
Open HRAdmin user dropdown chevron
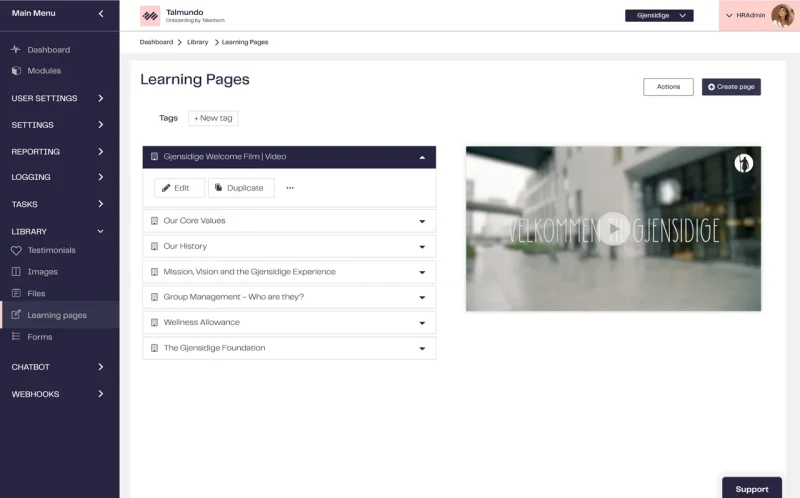[729, 15]
